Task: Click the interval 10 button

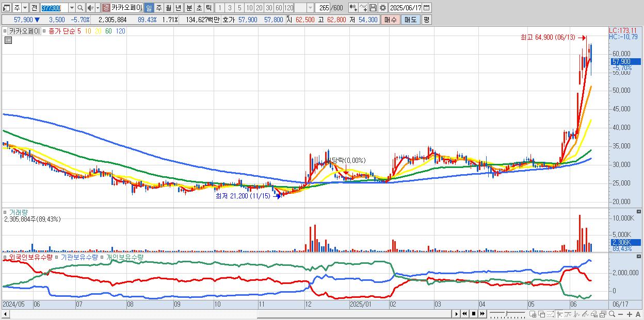Action: (249, 8)
